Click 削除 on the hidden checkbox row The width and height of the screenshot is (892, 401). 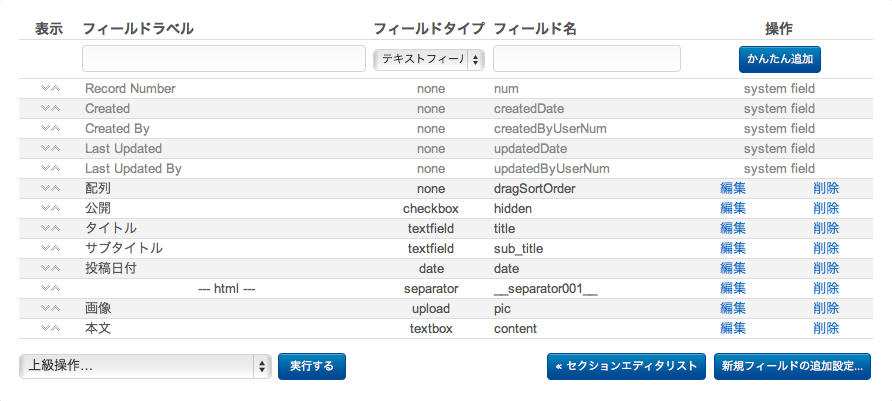[826, 208]
